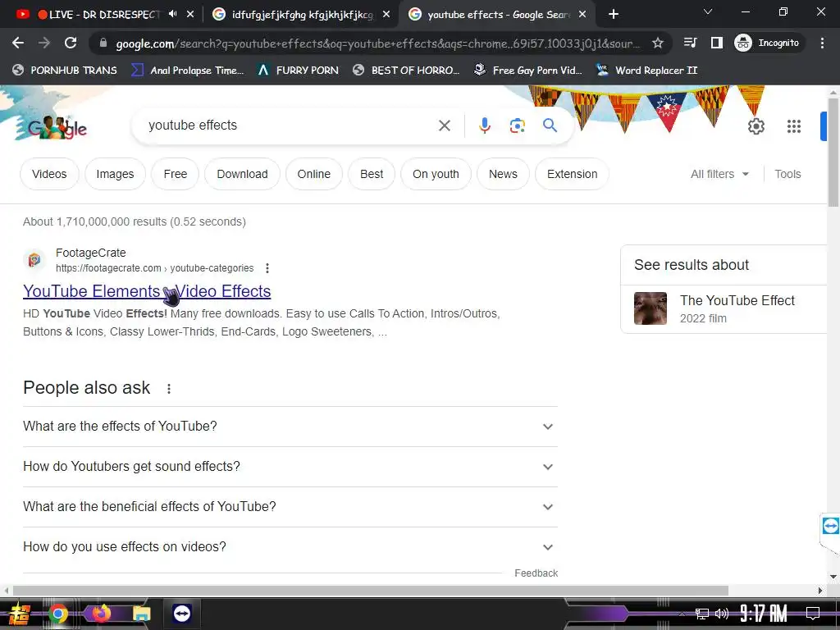This screenshot has width=840, height=630.
Task: Reload the current page
Action: [x=71, y=43]
